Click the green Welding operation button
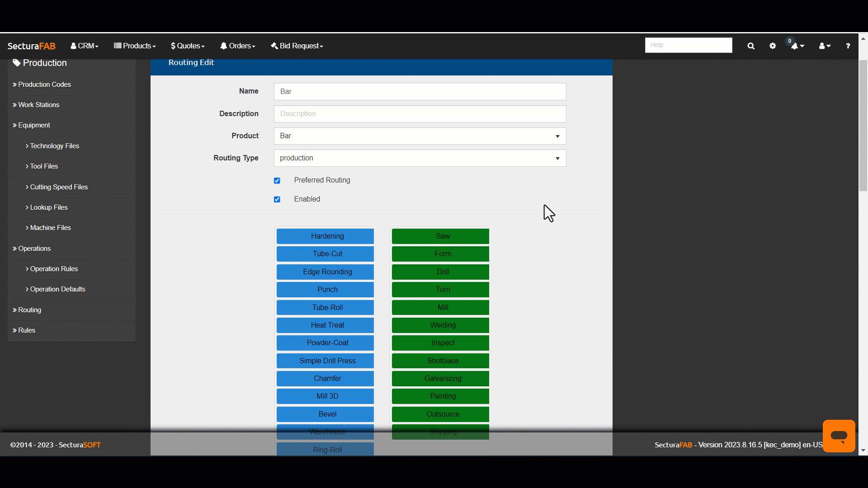The image size is (868, 488). tap(440, 325)
